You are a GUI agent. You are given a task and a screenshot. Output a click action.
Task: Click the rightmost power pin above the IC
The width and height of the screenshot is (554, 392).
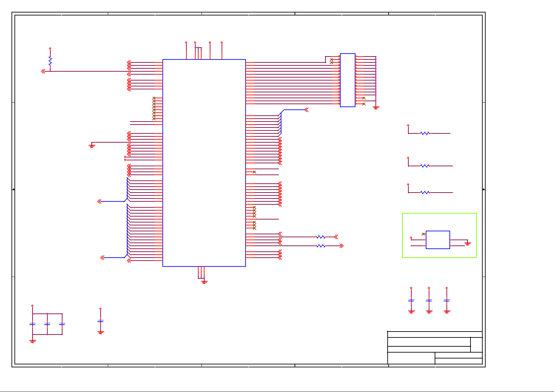222,42
